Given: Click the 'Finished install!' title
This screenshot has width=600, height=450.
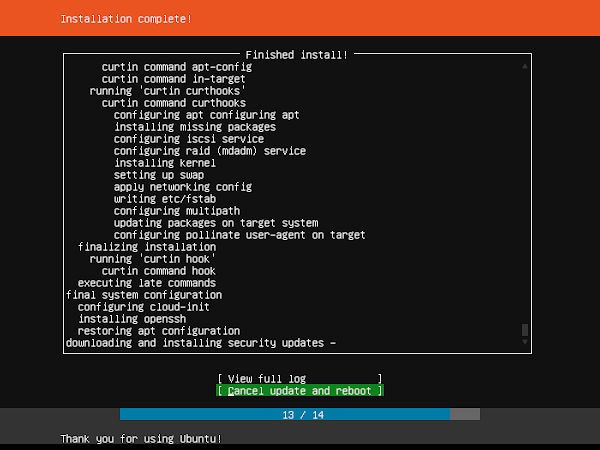Looking at the screenshot, I should tap(297, 55).
